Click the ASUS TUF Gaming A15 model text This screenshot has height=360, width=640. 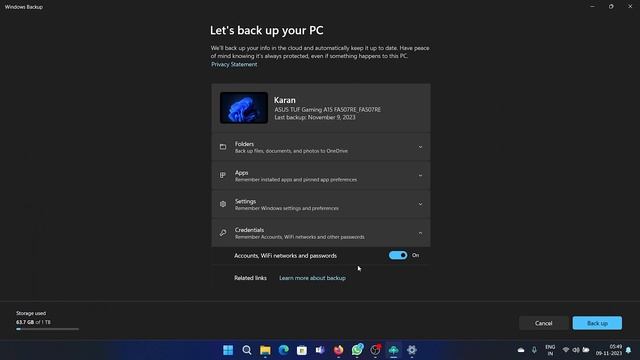[x=327, y=109]
